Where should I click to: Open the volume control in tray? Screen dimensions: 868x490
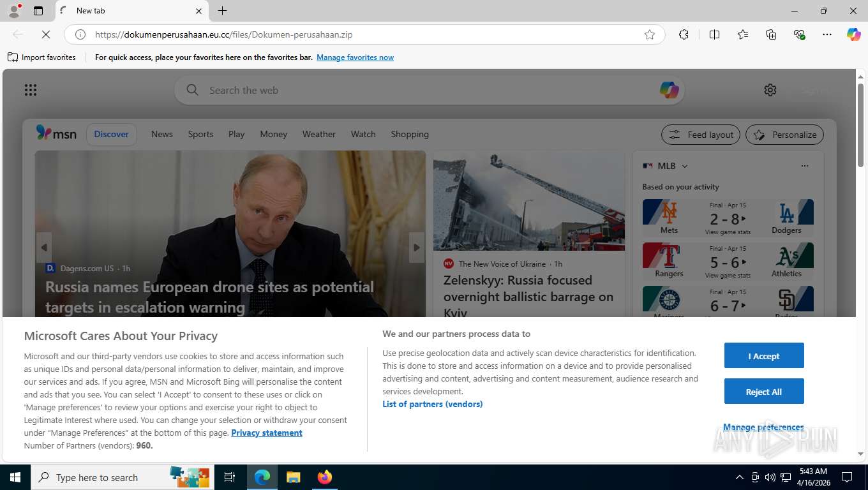[770, 477]
